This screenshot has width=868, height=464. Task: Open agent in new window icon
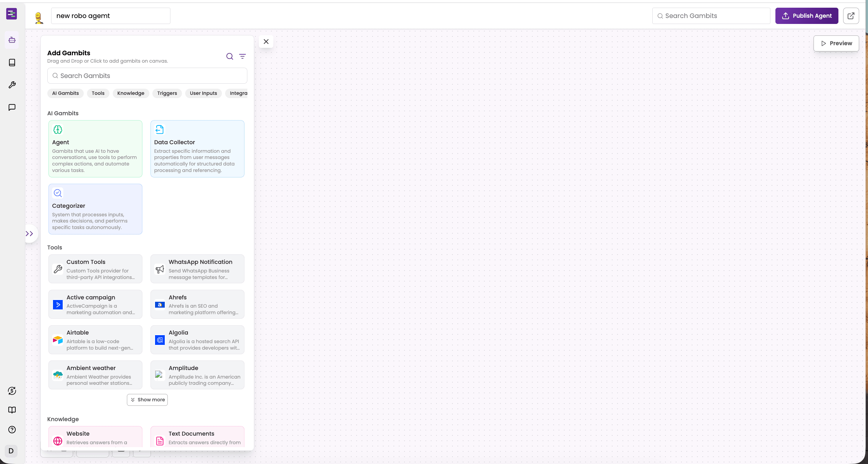(x=851, y=16)
